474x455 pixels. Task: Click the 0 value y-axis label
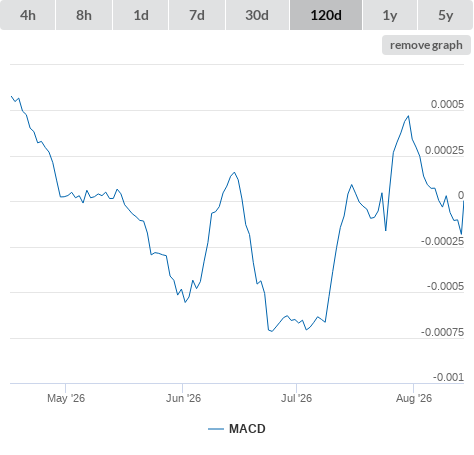coord(461,195)
